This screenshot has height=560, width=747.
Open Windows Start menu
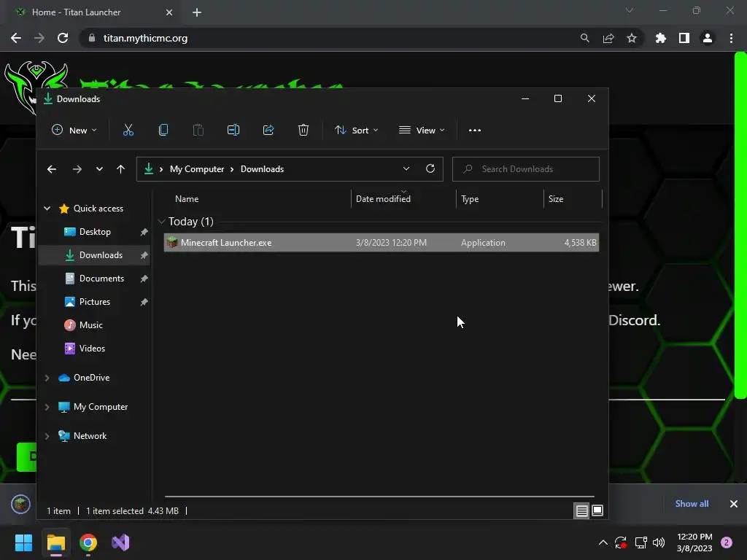click(23, 542)
